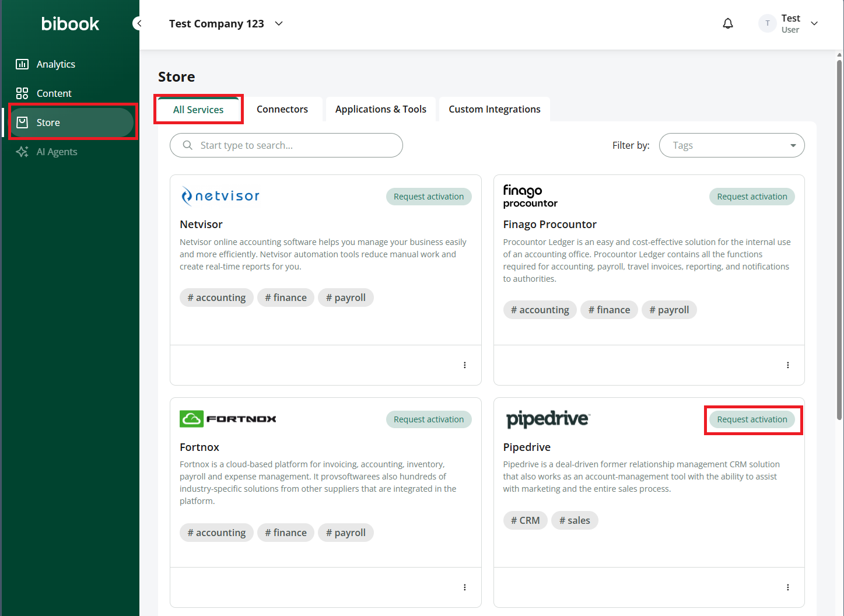This screenshot has height=616, width=844.
Task: Click Fortnox's # accounting tag
Action: coord(216,533)
